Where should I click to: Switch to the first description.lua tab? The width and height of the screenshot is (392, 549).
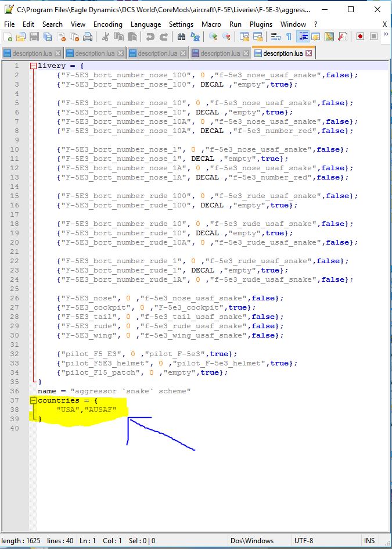[x=32, y=53]
